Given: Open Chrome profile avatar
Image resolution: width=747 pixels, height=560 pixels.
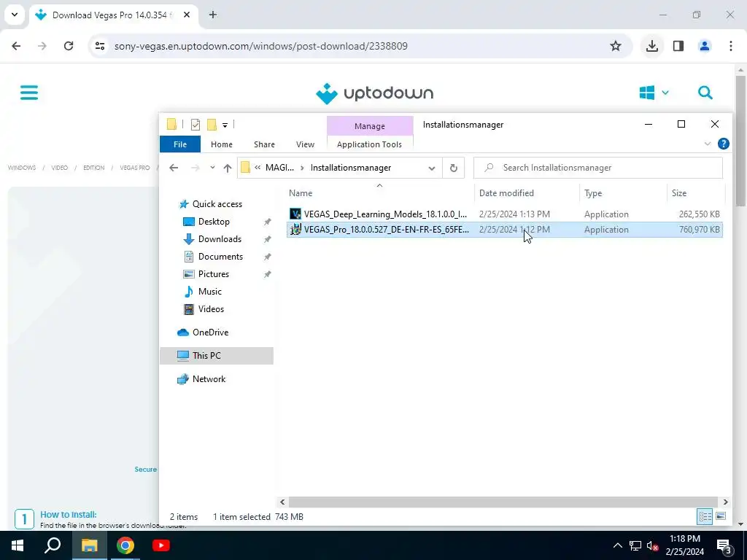Looking at the screenshot, I should coord(705,46).
